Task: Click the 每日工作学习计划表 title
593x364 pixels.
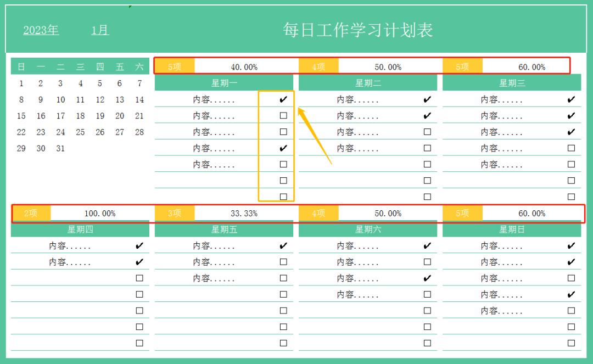Action: (357, 30)
